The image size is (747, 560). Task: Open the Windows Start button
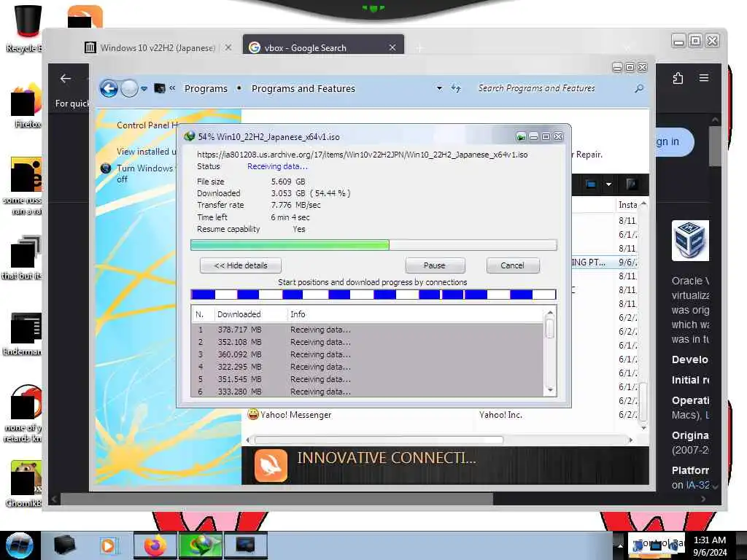point(19,545)
